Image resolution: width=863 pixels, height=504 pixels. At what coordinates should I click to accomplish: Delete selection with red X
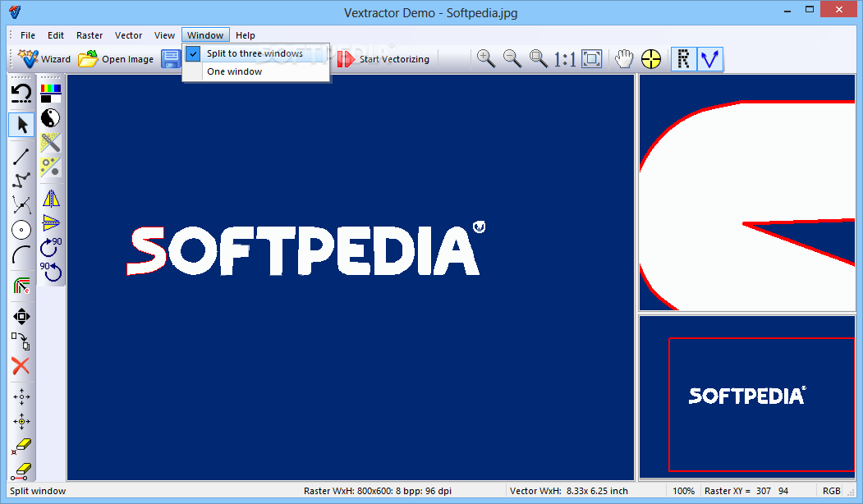pos(21,366)
